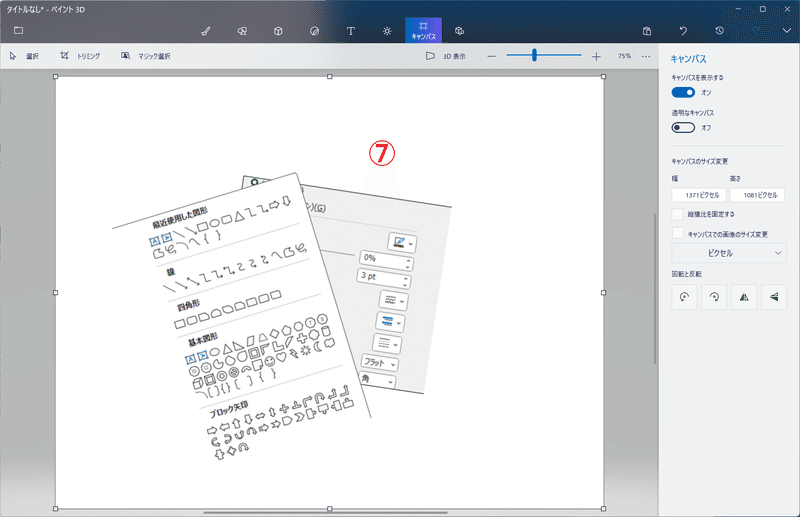Screen dimensions: 800x517
Task: Select the Text tool
Action: click(351, 31)
